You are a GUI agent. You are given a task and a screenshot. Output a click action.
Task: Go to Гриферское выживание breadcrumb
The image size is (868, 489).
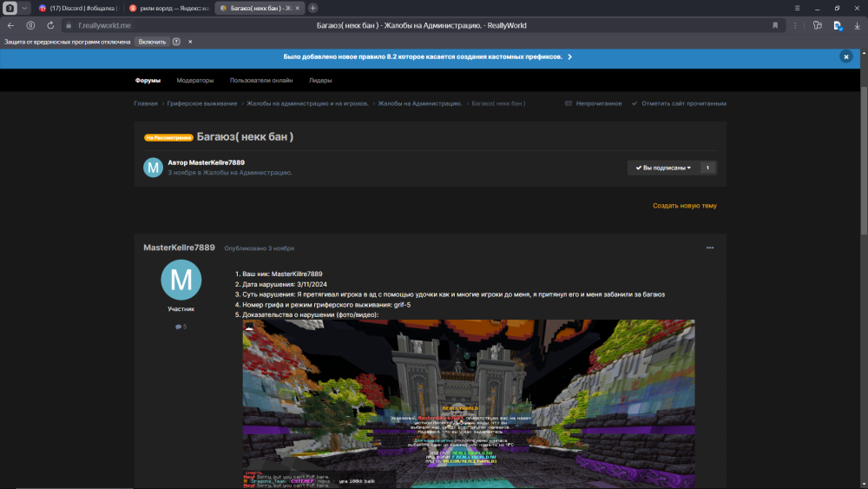pos(202,103)
